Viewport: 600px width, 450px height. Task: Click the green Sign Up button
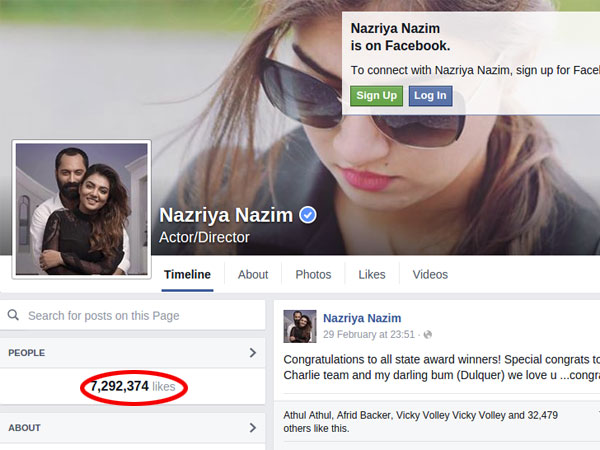[x=376, y=96]
